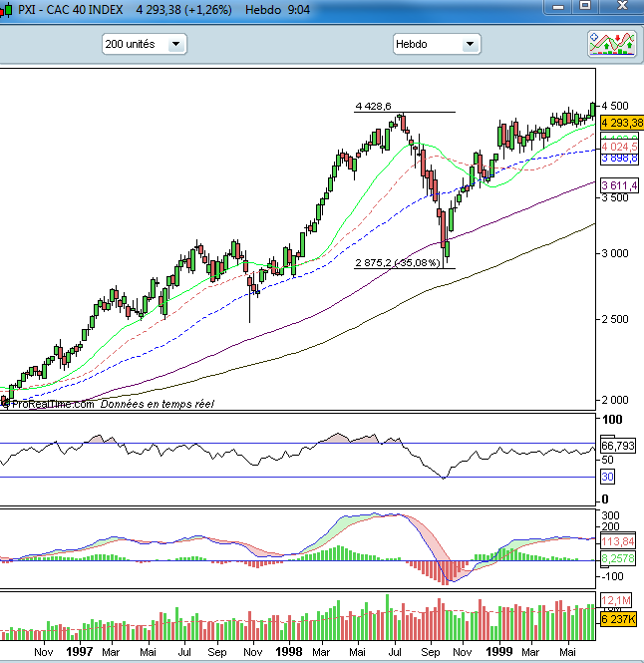Click the 4 428,6 high level annotation
The height and width of the screenshot is (663, 644).
374,106
